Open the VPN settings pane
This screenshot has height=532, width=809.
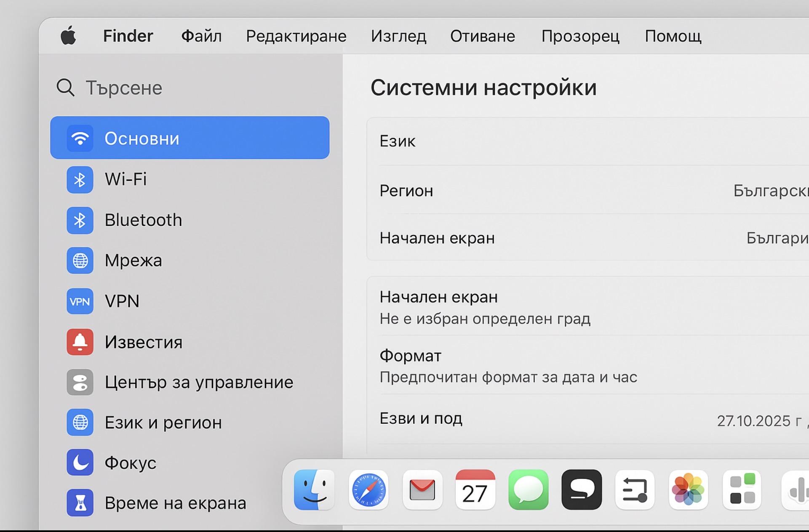point(122,301)
